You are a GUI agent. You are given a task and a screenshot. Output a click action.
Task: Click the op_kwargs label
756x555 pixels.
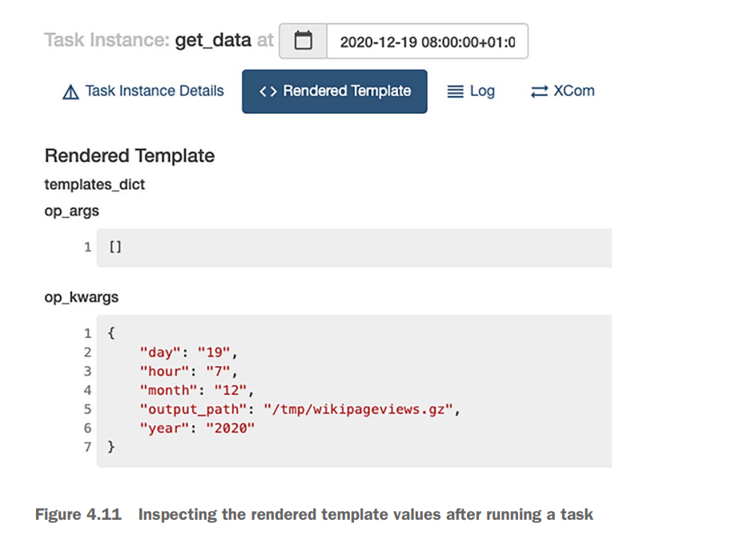[82, 297]
